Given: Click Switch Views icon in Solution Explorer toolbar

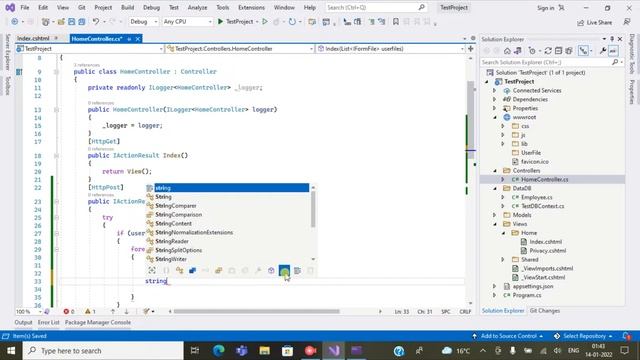Looking at the screenshot, I should pos(518,51).
